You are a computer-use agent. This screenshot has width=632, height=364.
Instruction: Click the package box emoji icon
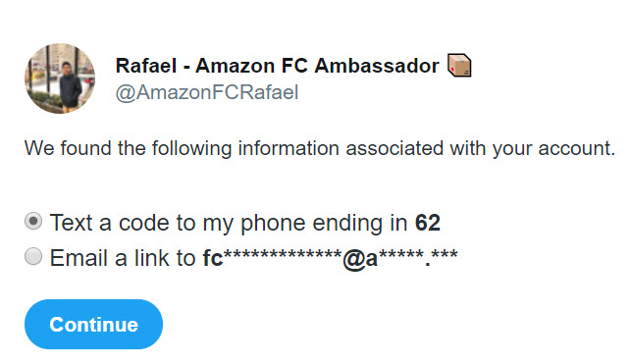tap(459, 66)
